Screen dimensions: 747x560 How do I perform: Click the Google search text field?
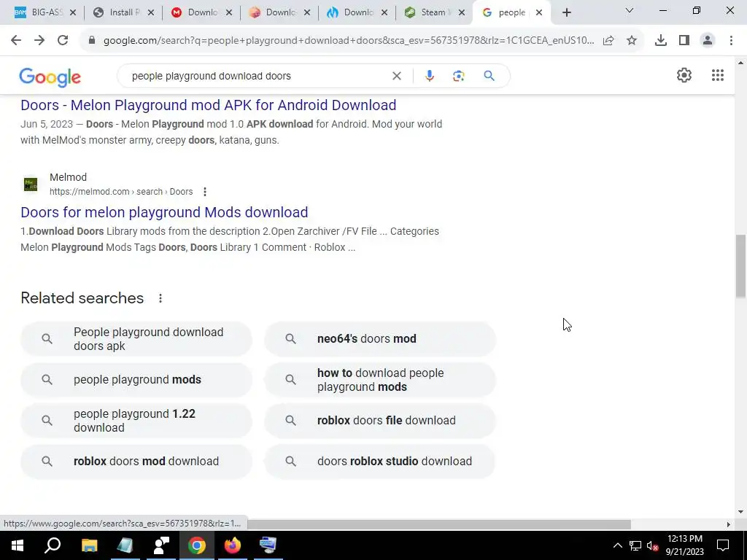(x=258, y=76)
